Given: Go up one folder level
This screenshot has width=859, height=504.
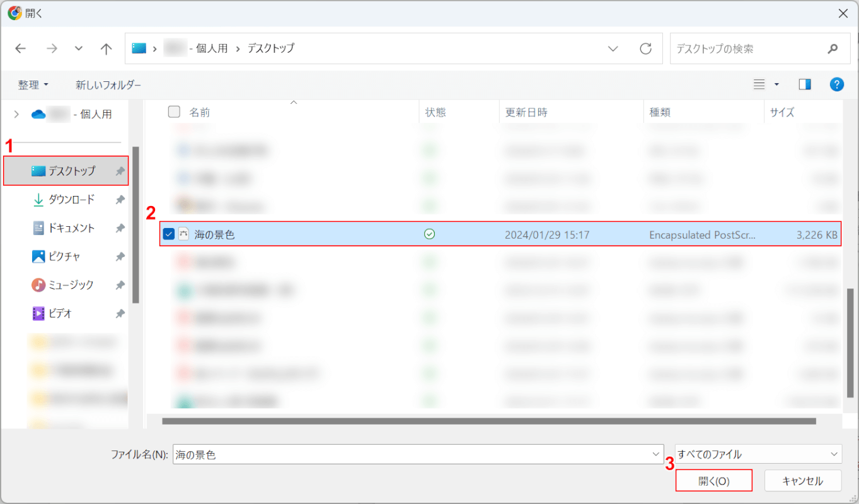Looking at the screenshot, I should pos(106,49).
